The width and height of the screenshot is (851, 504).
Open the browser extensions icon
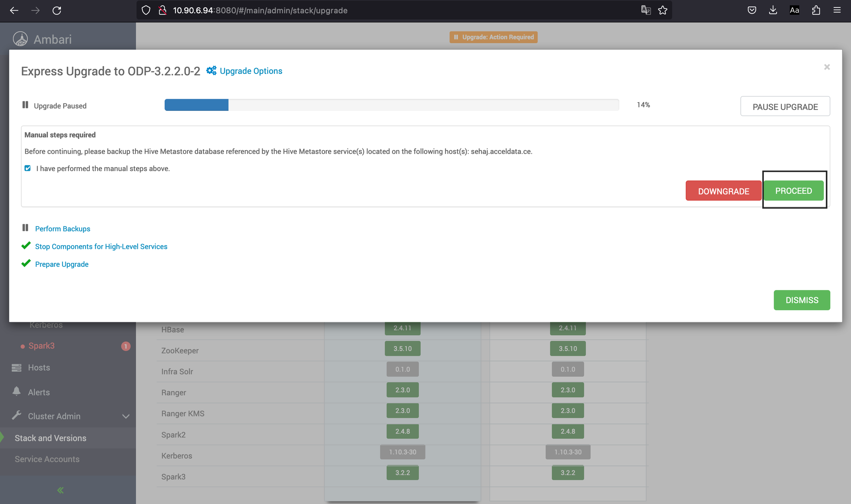[x=816, y=10]
